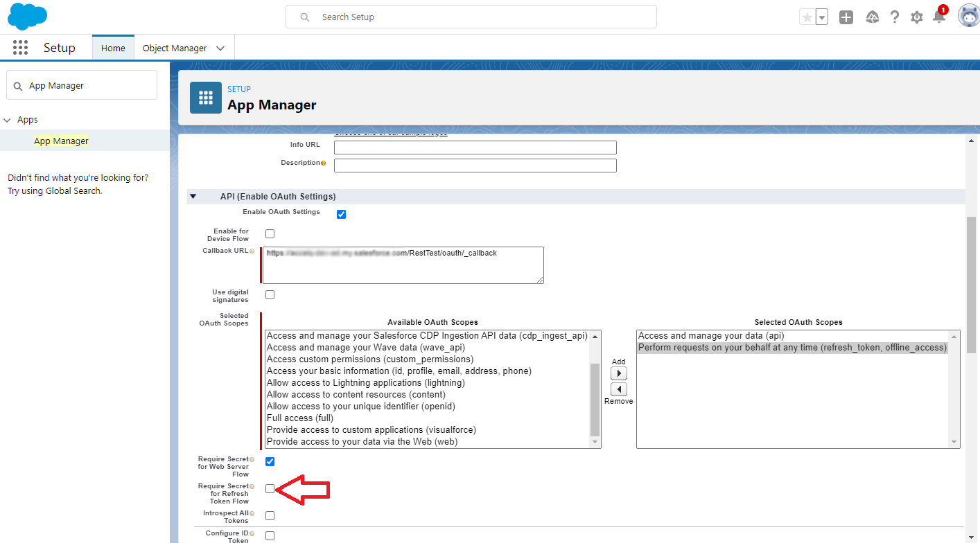980x543 pixels.
Task: Click the help icon next to Callback URL
Action: [252, 251]
